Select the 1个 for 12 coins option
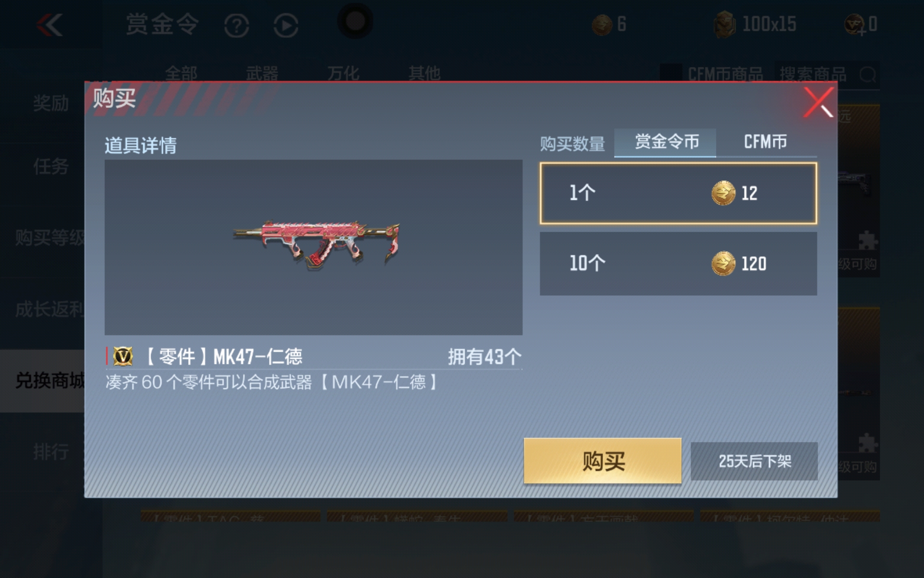Screen dimensions: 924x578 tap(678, 193)
